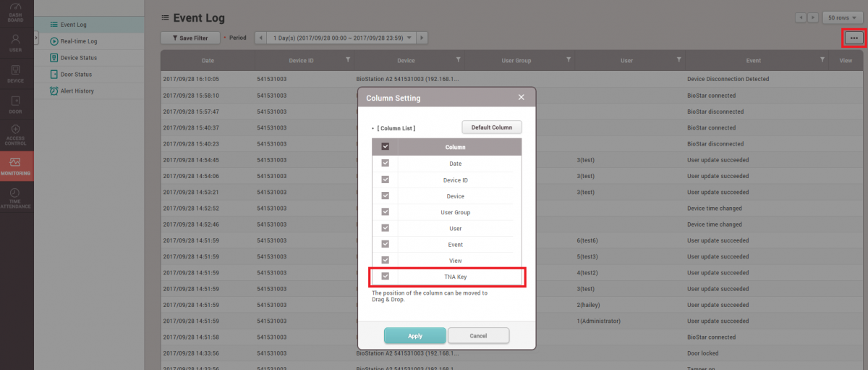Open the Access Control icon
Viewport: 868px width, 370px height.
15,133
